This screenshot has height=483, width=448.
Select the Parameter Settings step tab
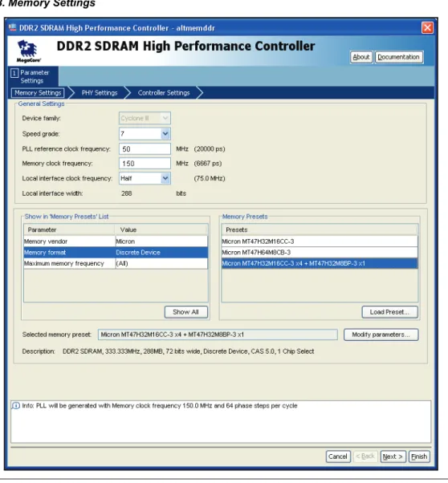point(33,76)
